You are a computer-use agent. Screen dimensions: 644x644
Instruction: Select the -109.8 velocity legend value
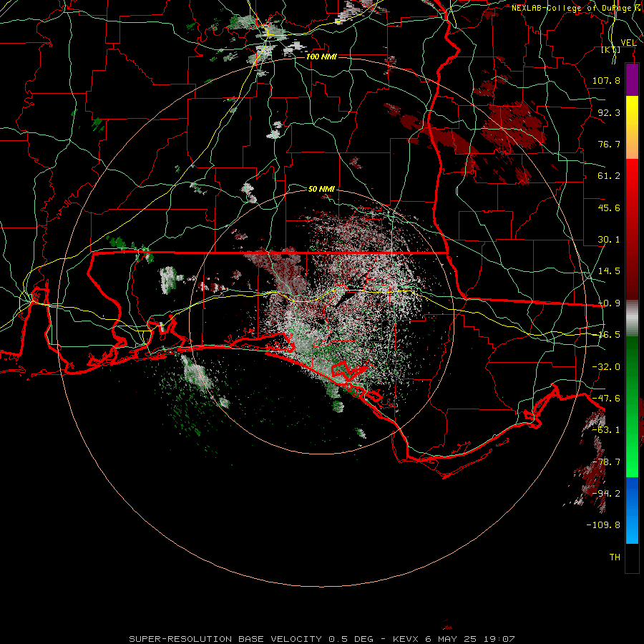pyautogui.click(x=603, y=525)
